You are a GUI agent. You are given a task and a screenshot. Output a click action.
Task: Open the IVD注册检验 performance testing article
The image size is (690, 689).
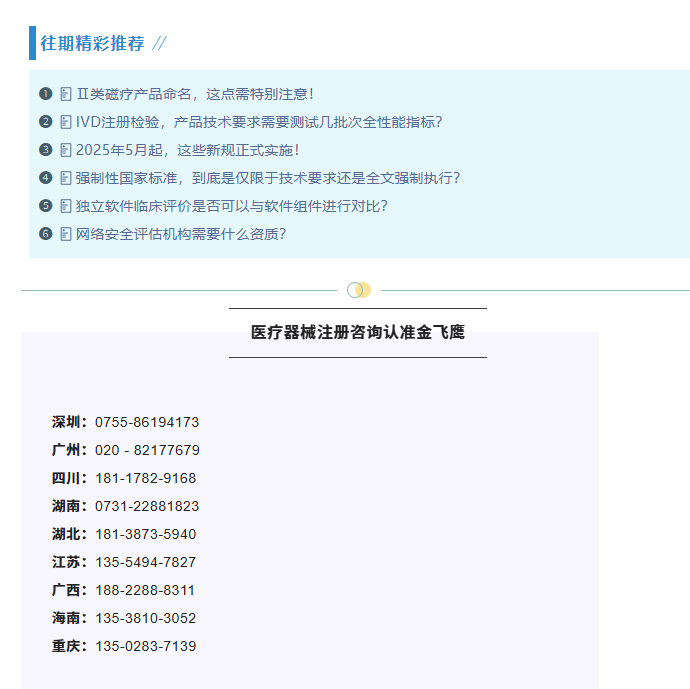[x=259, y=122]
